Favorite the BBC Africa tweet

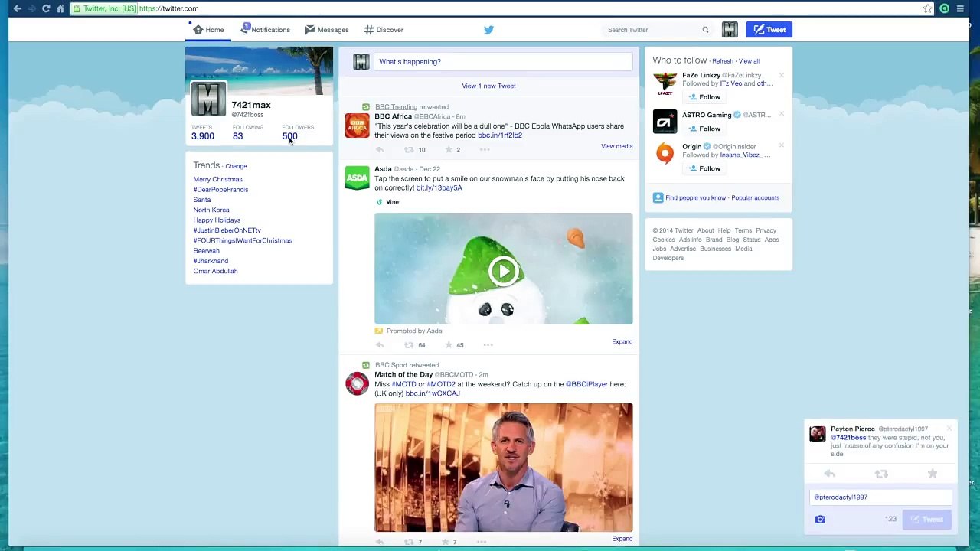(x=449, y=150)
